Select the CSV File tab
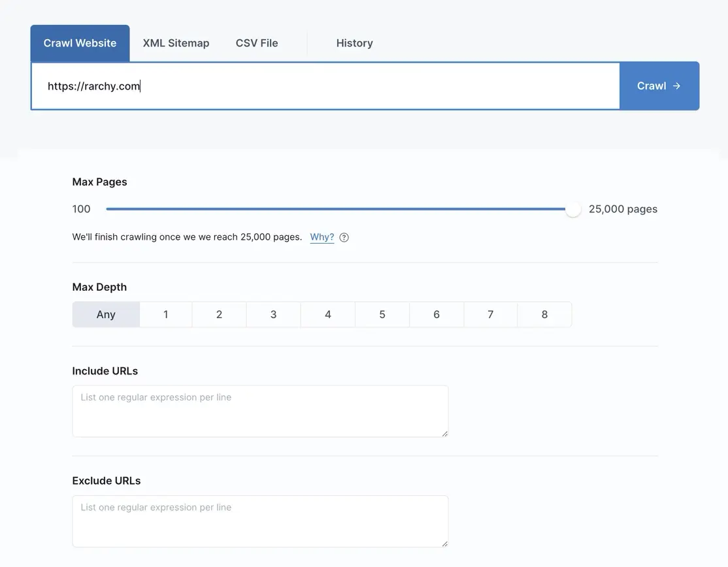728x567 pixels. point(257,43)
